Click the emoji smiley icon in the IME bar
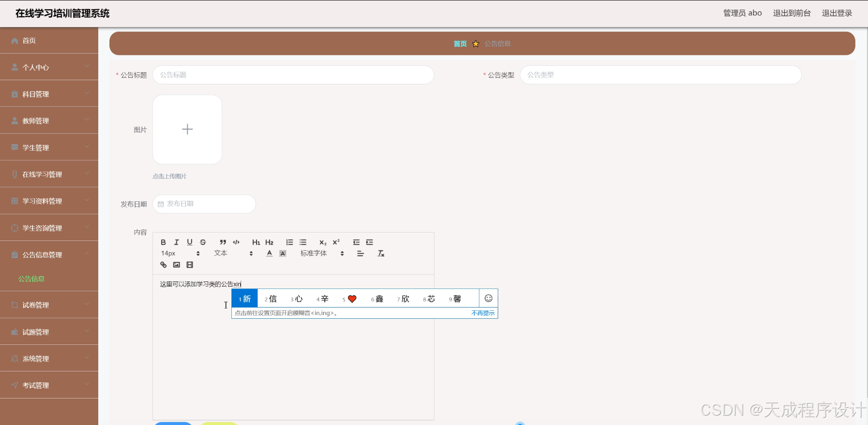Screen dimensions: 868x425 click(x=488, y=298)
